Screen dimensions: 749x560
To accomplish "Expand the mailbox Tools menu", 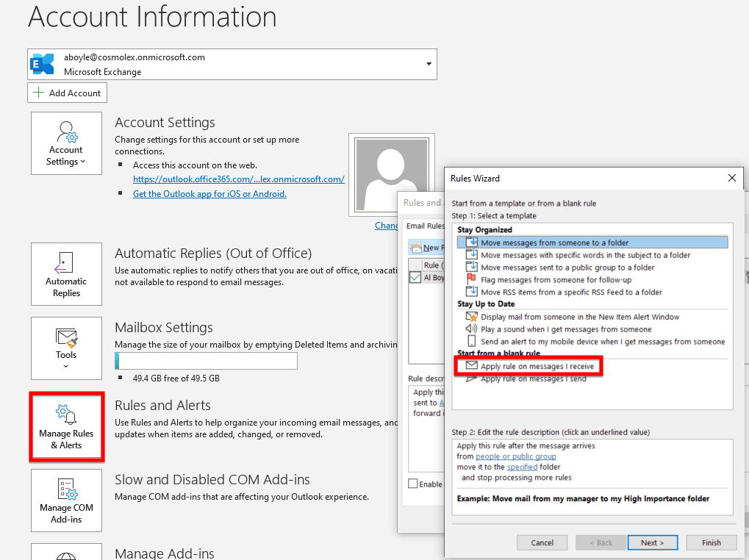I will pyautogui.click(x=66, y=348).
